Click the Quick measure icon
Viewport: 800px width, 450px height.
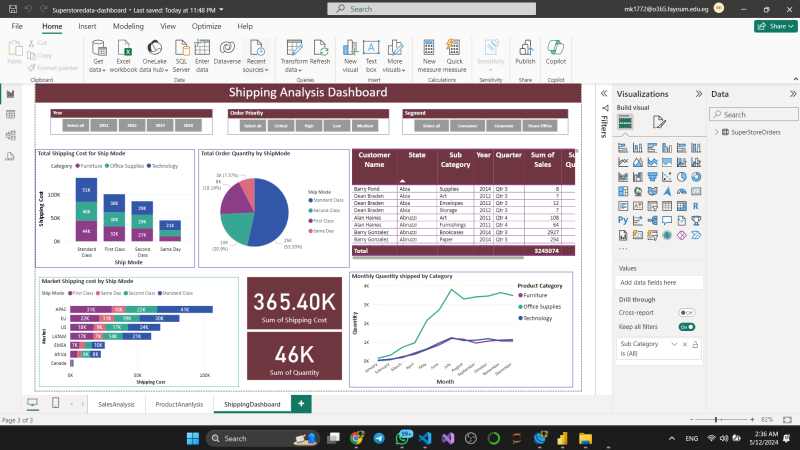click(x=454, y=50)
